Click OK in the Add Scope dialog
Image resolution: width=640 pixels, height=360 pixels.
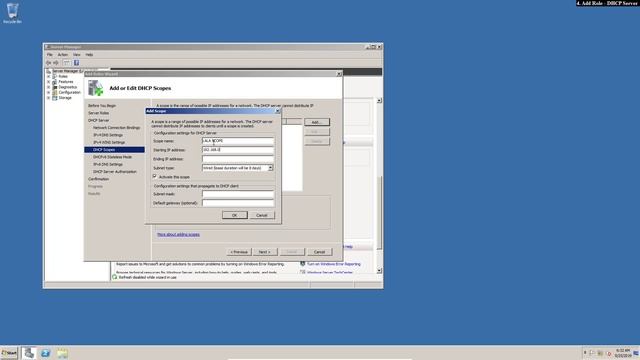[235, 215]
